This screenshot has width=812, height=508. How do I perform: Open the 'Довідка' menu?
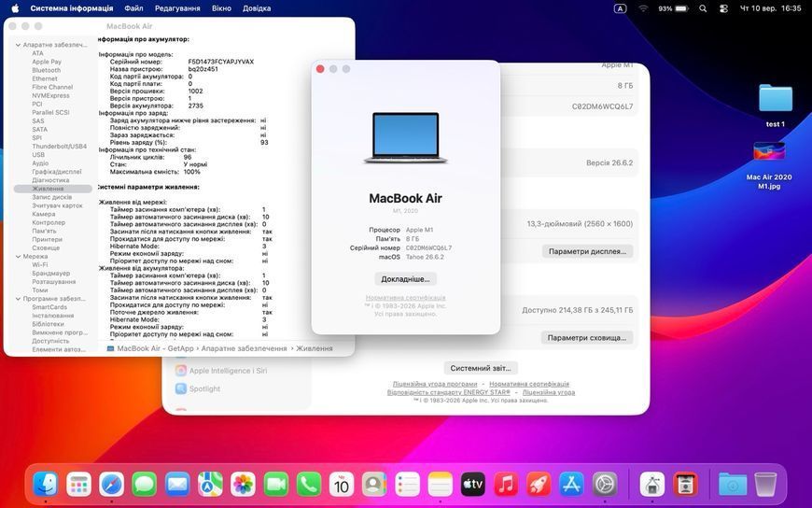[x=257, y=8]
